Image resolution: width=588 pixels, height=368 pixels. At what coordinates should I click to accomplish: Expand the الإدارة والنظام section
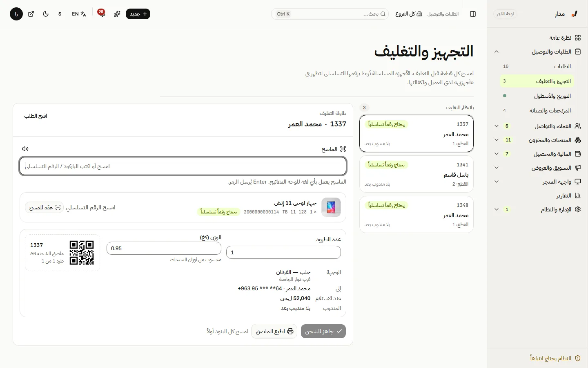(x=537, y=209)
